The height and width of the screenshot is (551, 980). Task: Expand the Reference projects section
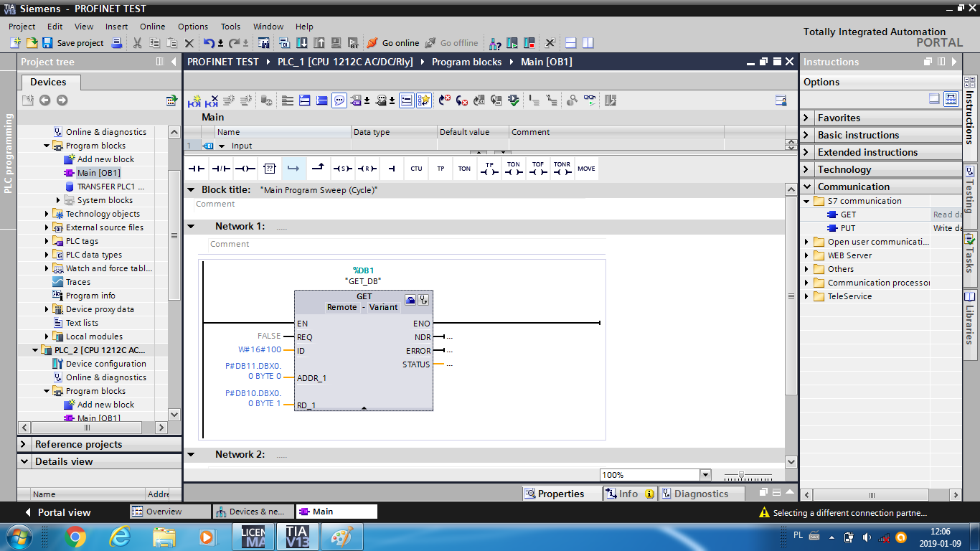coord(24,444)
